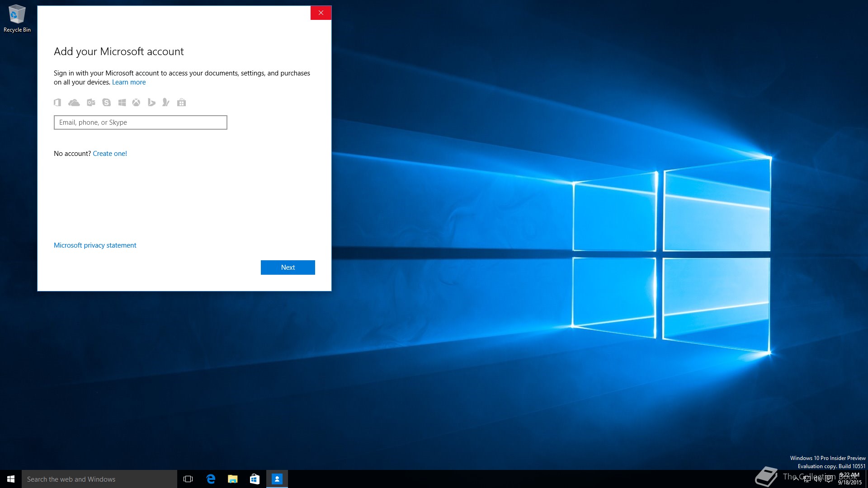Click the Bing service icon
Screen dimensions: 868x488
[151, 103]
